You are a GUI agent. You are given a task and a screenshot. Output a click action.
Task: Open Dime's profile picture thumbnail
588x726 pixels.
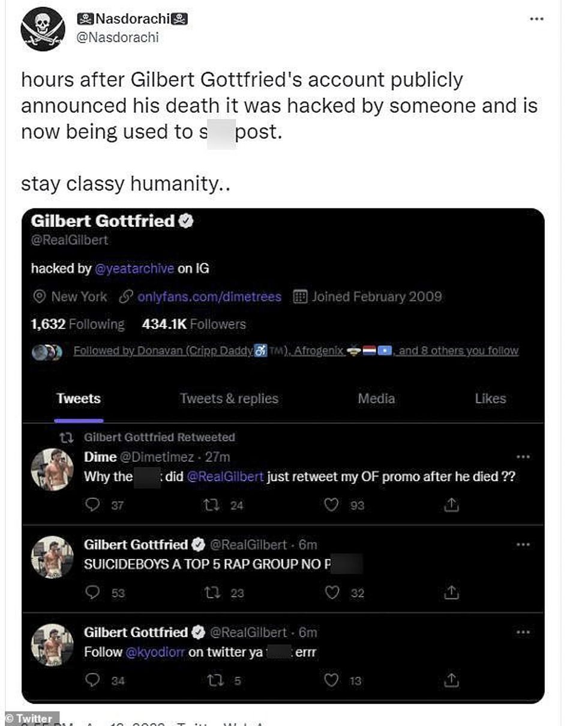52,470
